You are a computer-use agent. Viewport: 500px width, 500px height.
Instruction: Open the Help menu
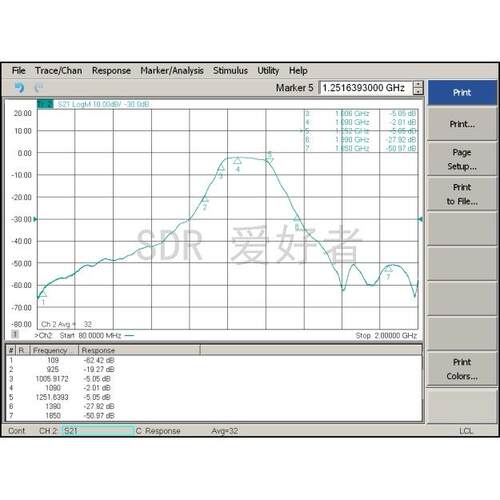298,71
